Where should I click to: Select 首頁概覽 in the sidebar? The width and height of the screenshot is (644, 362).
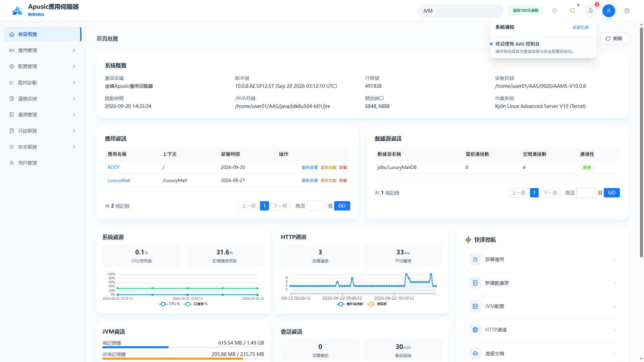coord(43,34)
